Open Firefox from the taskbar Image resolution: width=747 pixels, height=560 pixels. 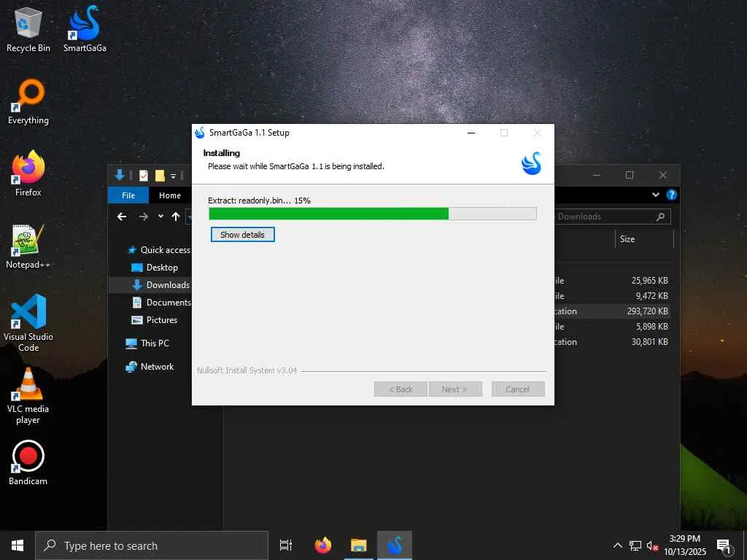[x=323, y=545]
